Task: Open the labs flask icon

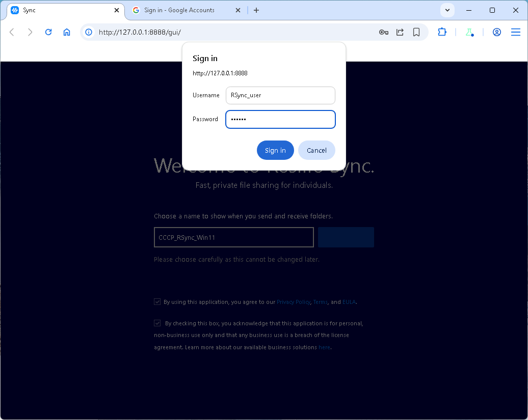Action: tap(469, 32)
